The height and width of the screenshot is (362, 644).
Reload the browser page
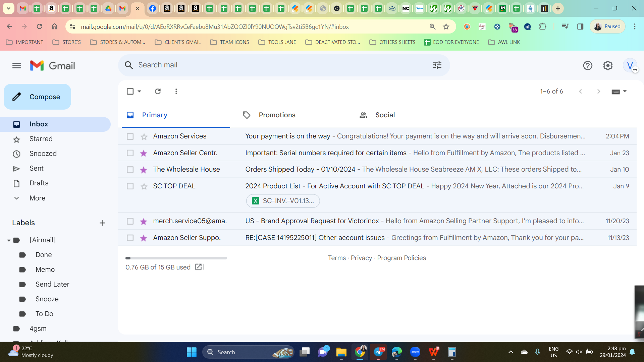(39, 26)
